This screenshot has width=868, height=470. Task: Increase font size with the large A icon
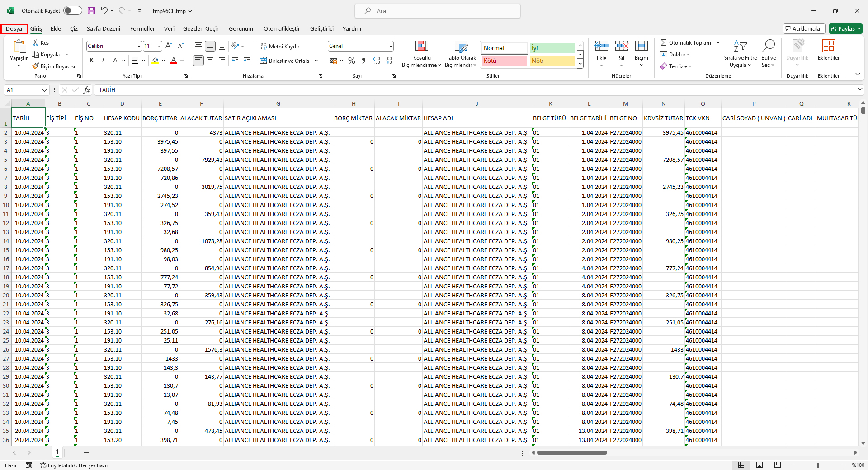point(169,46)
